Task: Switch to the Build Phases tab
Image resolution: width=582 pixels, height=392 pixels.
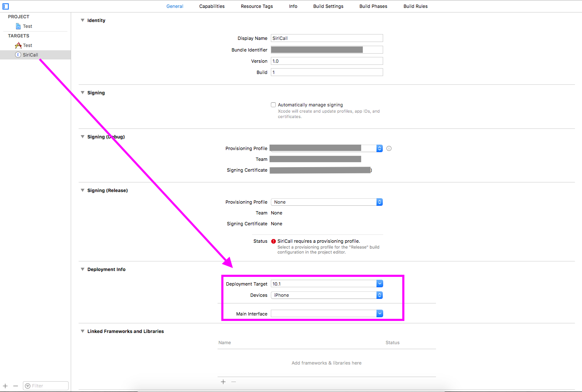Action: (373, 6)
